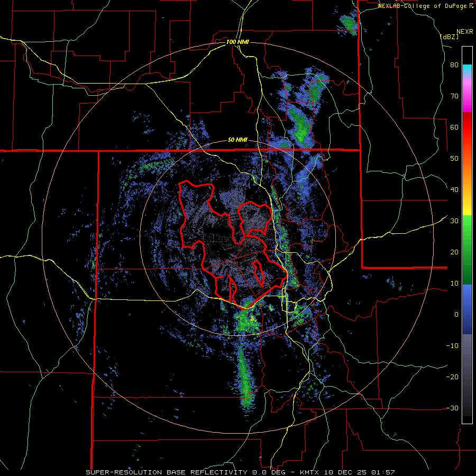Screen dimensions: 476x476
Task: Click the 50 NMI range ring label
Action: point(237,140)
